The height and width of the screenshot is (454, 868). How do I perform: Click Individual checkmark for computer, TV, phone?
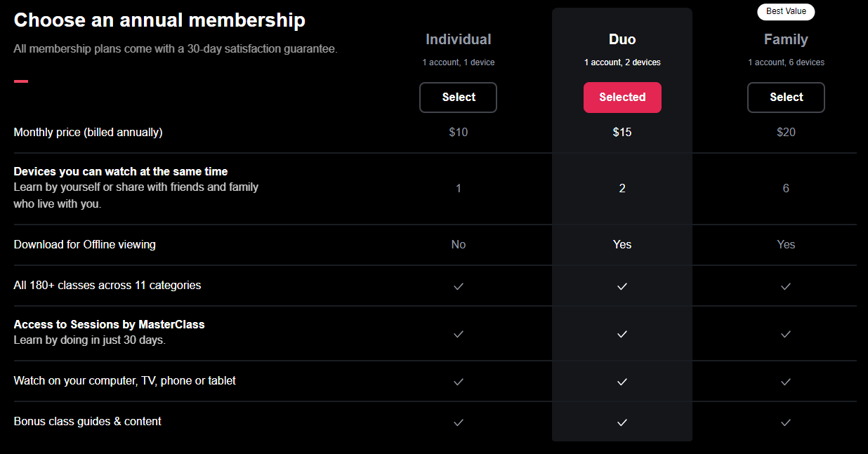(x=459, y=382)
